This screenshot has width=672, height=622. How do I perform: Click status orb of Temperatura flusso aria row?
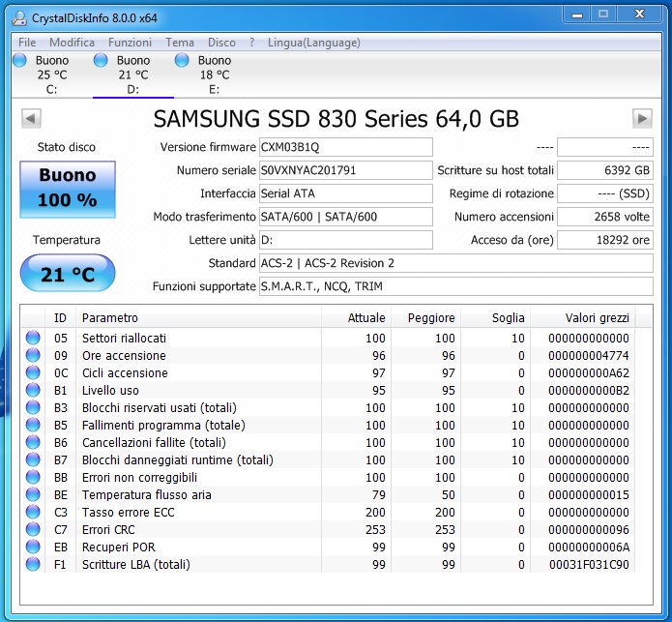(33, 494)
